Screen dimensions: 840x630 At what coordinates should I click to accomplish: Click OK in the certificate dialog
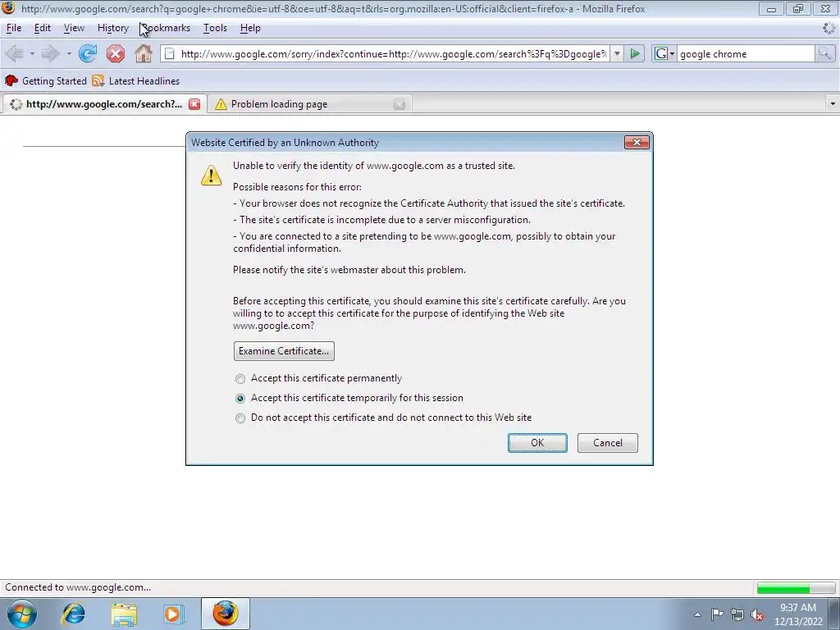click(537, 443)
